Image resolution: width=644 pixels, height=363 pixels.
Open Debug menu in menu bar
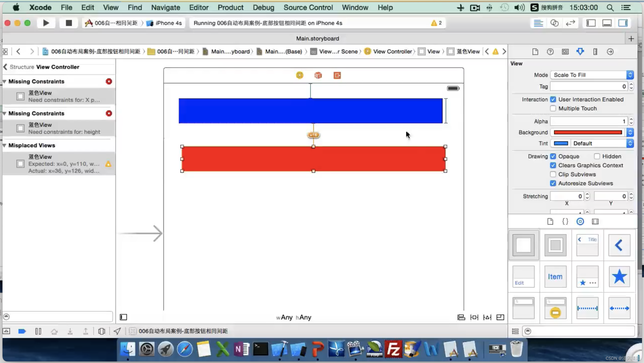pyautogui.click(x=263, y=7)
